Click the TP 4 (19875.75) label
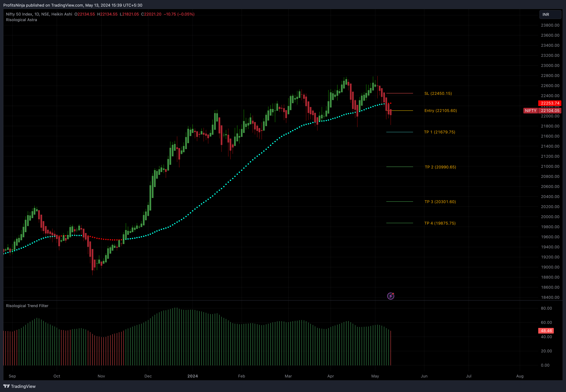Screen dimensions: 566x392 click(x=440, y=223)
